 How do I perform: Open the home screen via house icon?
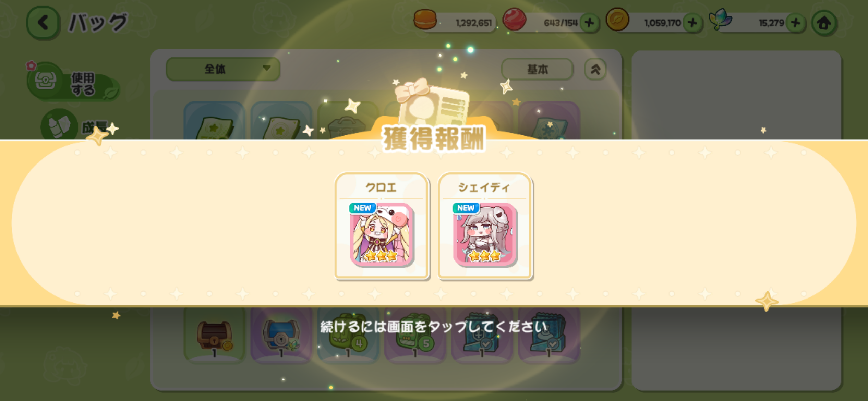(x=824, y=23)
